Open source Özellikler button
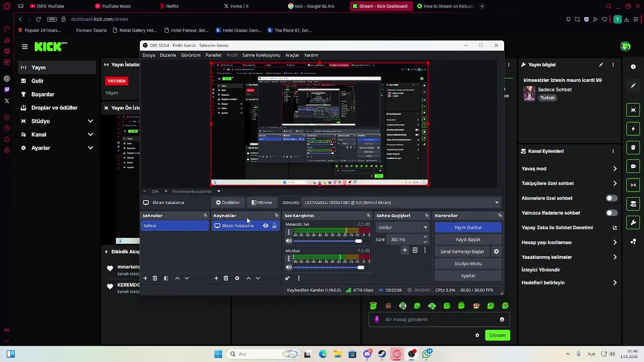Image resolution: width=644 pixels, height=362 pixels. 228,203
